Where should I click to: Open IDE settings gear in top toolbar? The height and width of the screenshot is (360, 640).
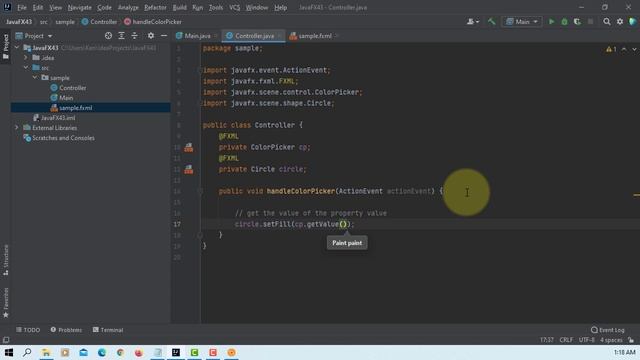coord(620,22)
